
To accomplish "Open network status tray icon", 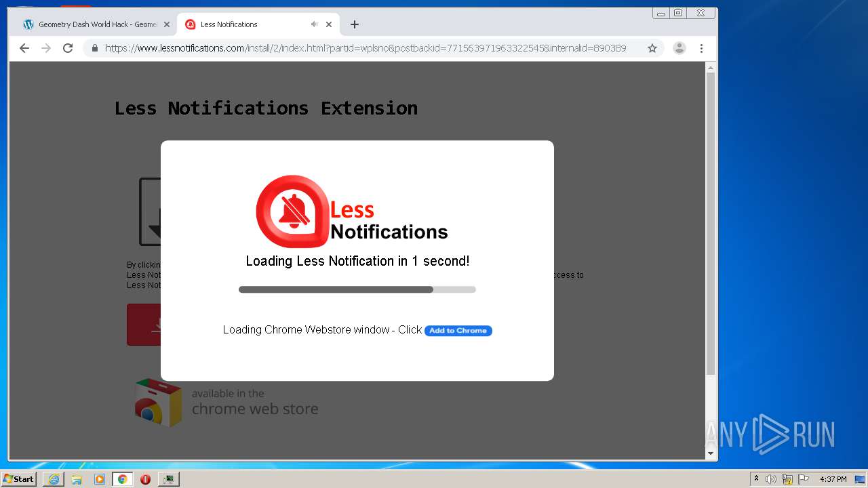I will coord(787,479).
